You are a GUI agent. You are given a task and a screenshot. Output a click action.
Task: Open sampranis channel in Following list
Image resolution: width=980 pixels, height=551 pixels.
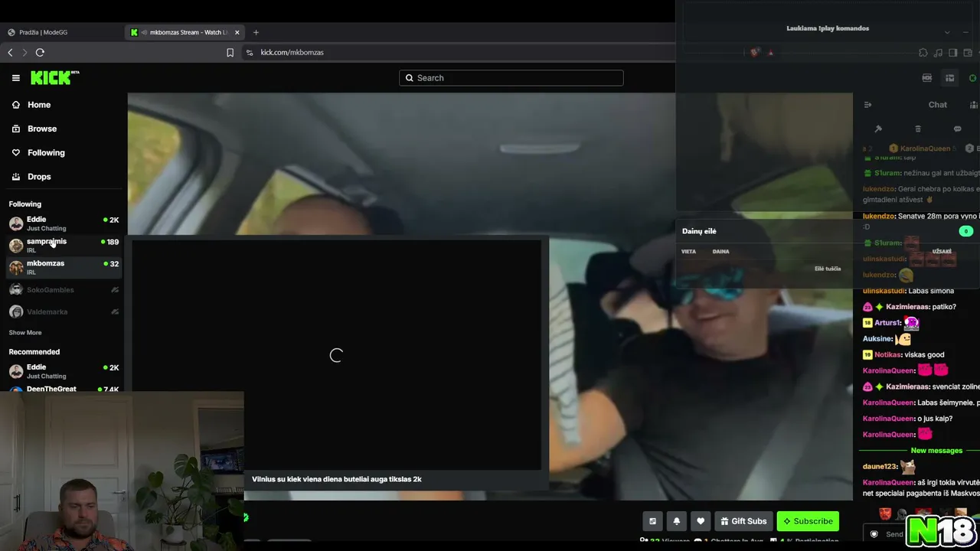point(64,245)
